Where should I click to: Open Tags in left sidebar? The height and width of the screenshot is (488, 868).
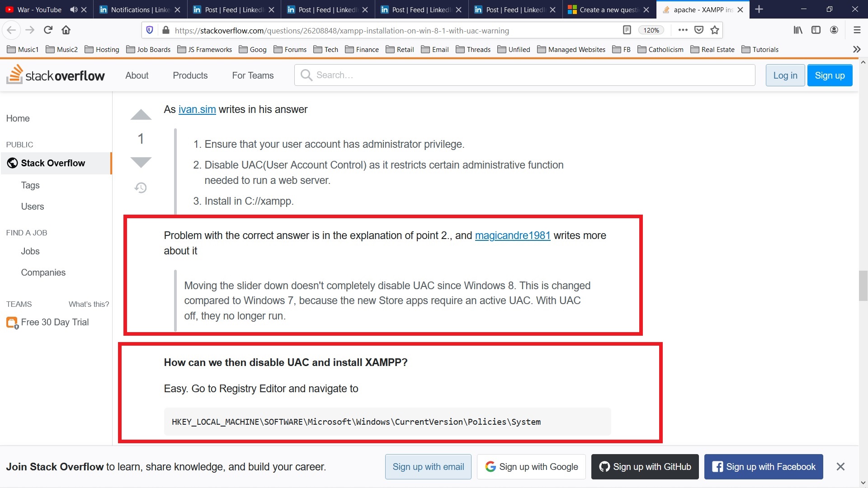point(30,185)
